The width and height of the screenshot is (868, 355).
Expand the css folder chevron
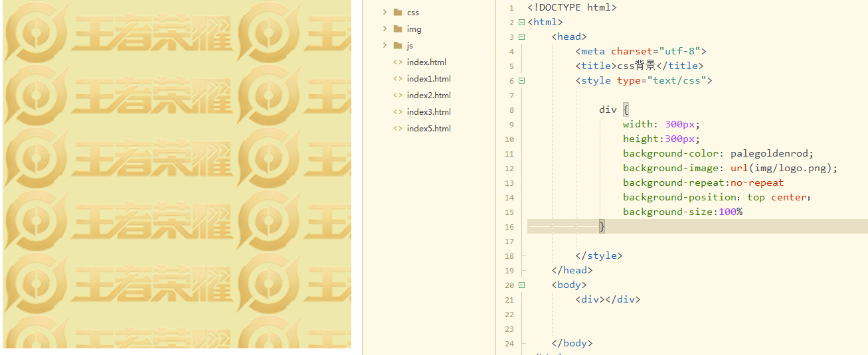click(x=385, y=12)
